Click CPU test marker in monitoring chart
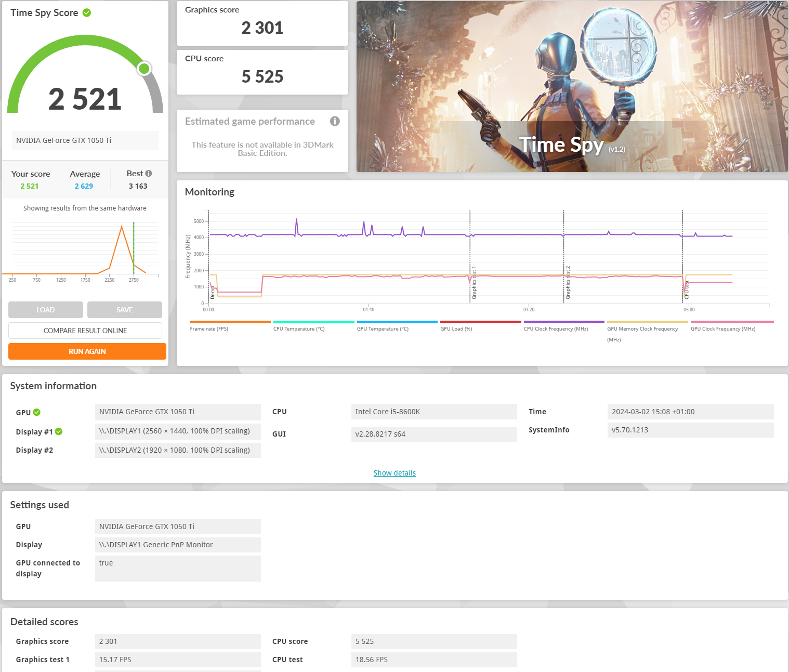This screenshot has width=789, height=672. (687, 289)
